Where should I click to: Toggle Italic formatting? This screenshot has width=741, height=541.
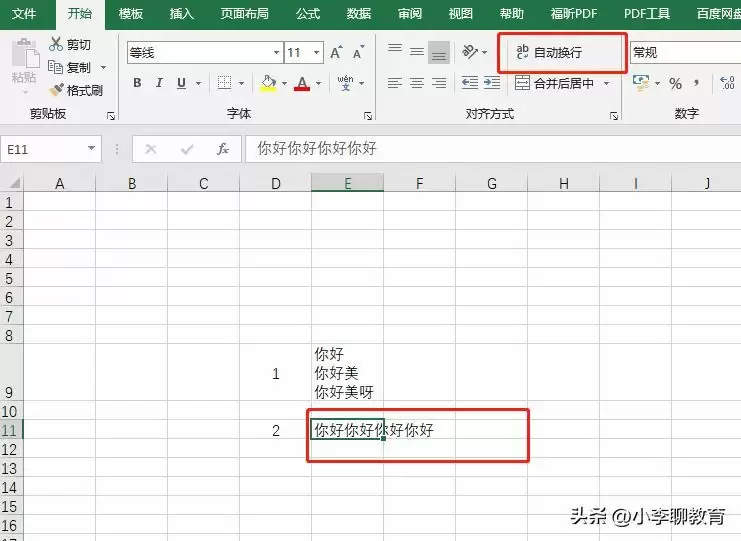[x=159, y=83]
